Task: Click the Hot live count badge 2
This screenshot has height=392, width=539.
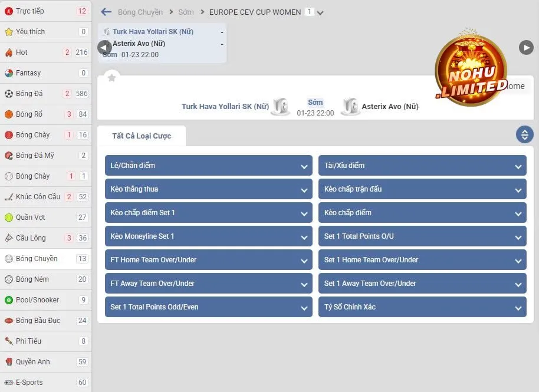Action: click(x=67, y=52)
